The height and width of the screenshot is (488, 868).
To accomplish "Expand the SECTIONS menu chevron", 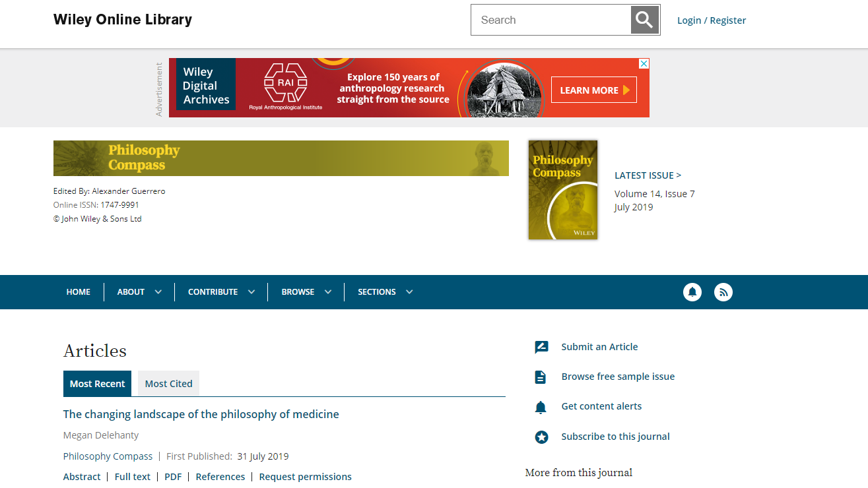I will click(409, 292).
